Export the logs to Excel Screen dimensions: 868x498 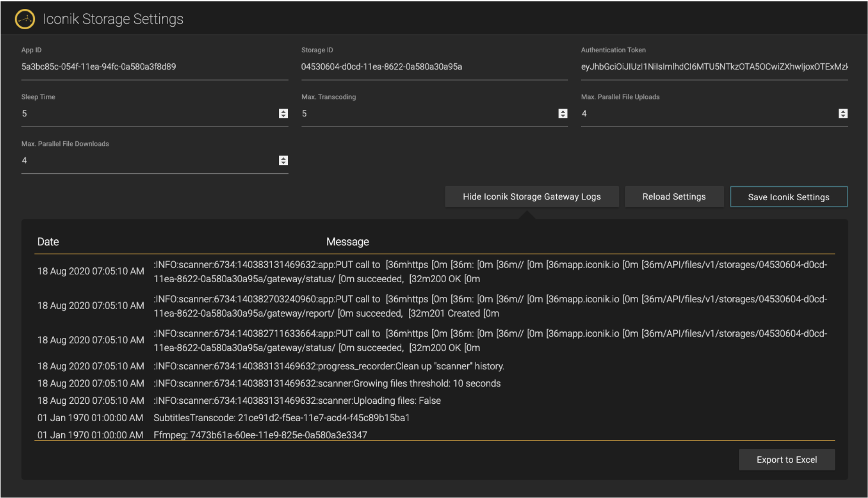pyautogui.click(x=787, y=460)
